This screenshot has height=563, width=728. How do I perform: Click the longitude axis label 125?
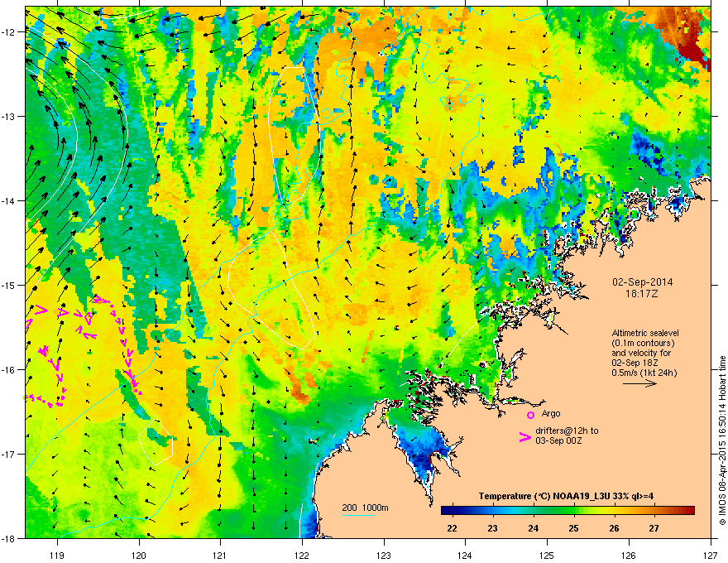pos(547,555)
